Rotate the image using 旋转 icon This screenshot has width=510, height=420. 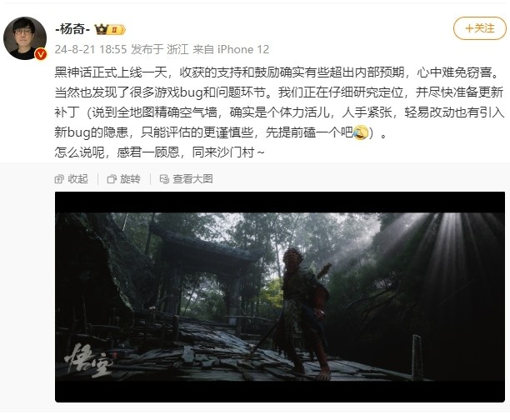point(112,179)
